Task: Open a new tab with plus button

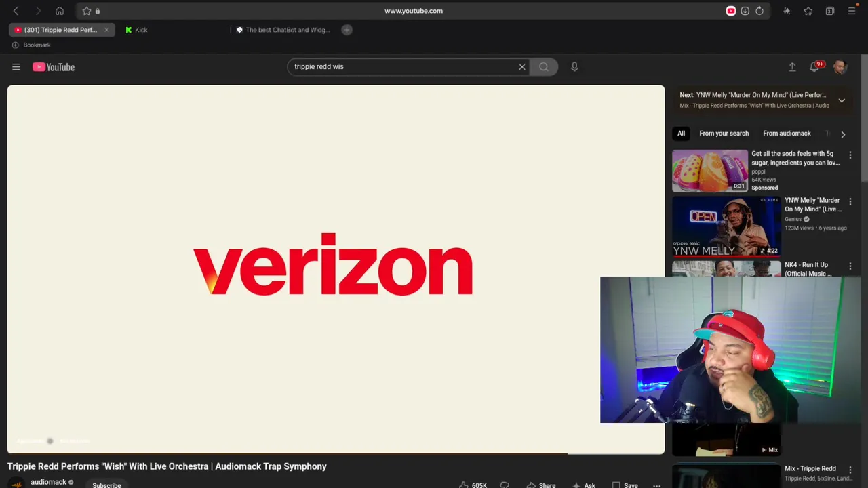Action: click(347, 30)
